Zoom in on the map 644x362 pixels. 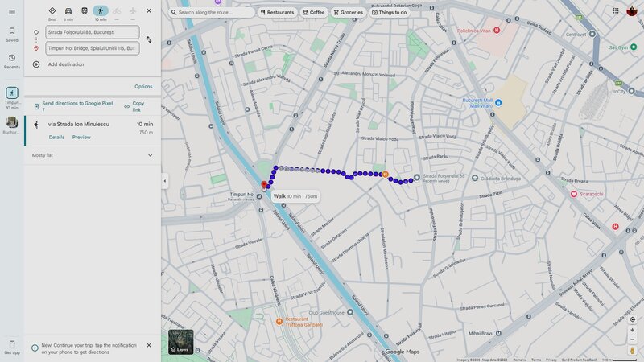pos(632,330)
